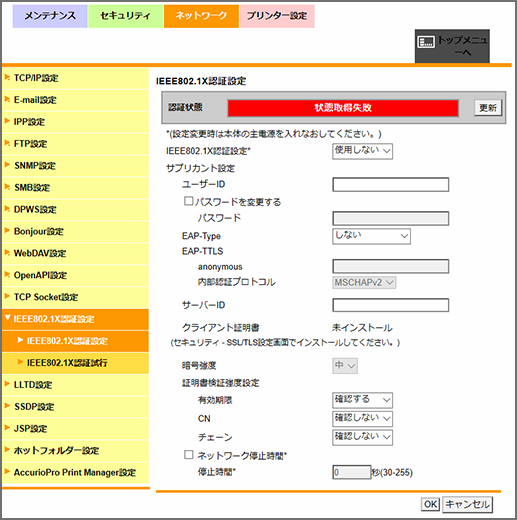Open the 有効期限 確認する dropdown
This screenshot has width=517, height=520.
click(x=362, y=400)
